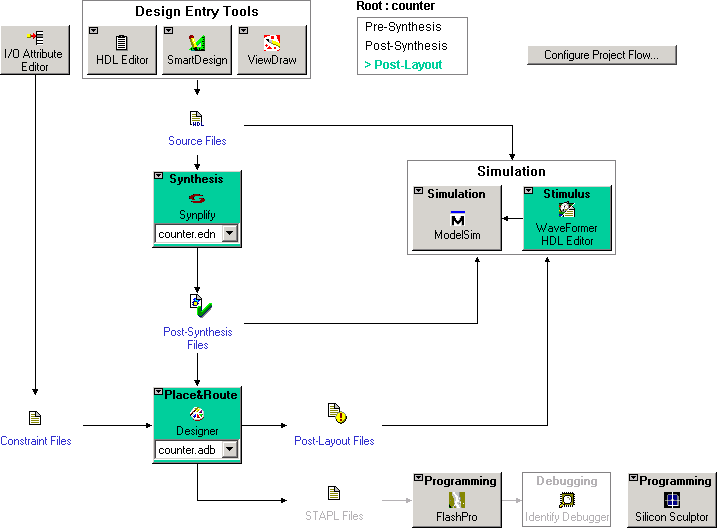
Task: Click the Place&Route block title
Action: click(x=201, y=395)
